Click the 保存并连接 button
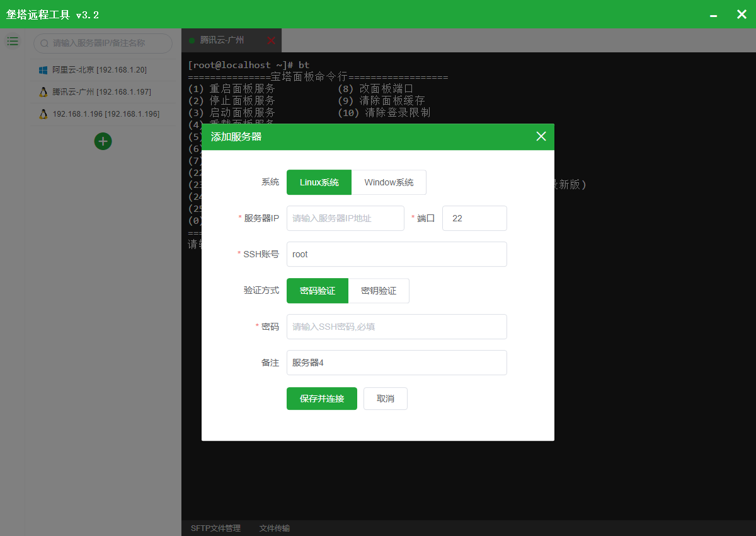 click(x=322, y=399)
